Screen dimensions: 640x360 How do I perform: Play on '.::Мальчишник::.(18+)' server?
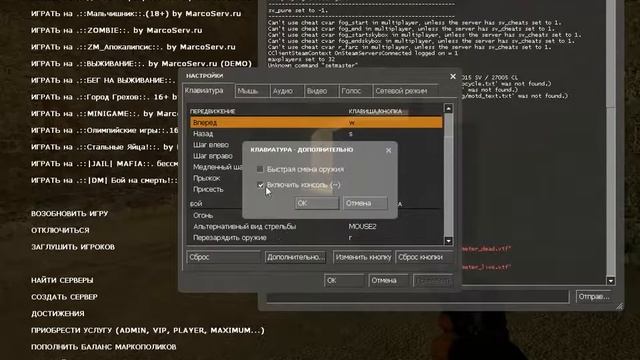pos(136,13)
